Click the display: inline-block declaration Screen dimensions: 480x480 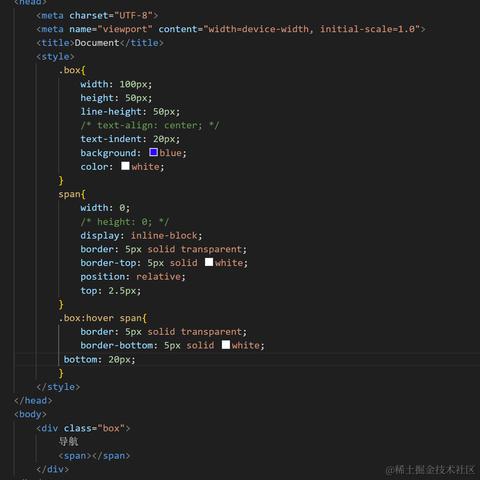pos(141,236)
